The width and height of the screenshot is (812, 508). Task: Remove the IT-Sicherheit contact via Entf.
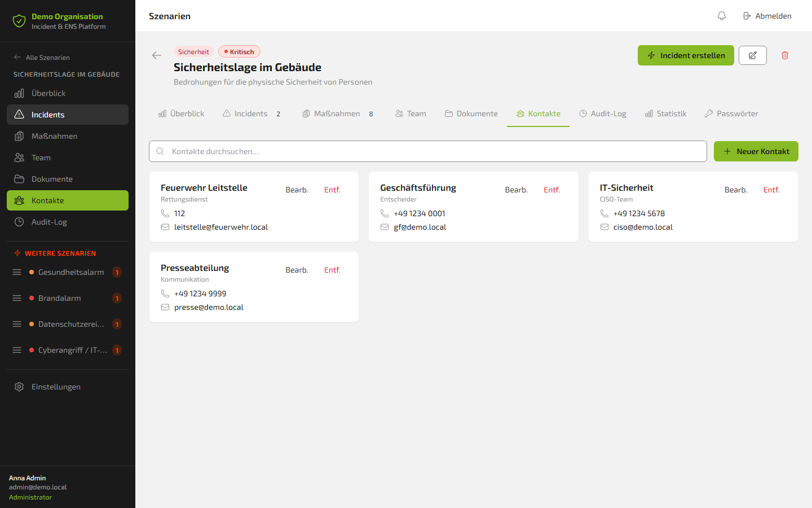tap(771, 190)
